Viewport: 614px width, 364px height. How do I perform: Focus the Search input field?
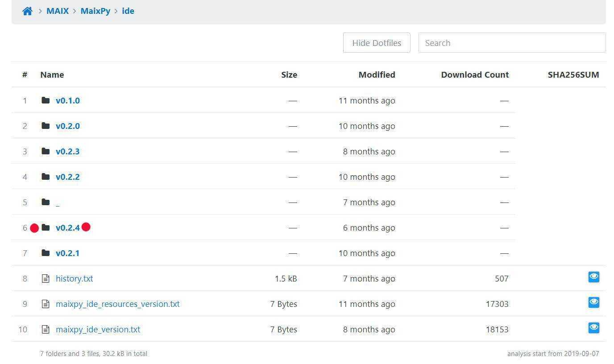(x=512, y=43)
